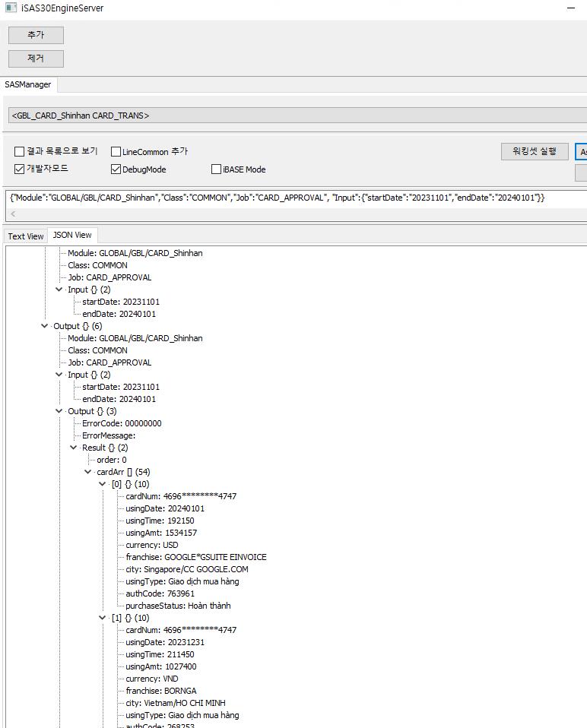The height and width of the screenshot is (728, 587).
Task: Open the GBL_CARD_Shinhan CARD_TRANS combo box
Action: point(297,116)
